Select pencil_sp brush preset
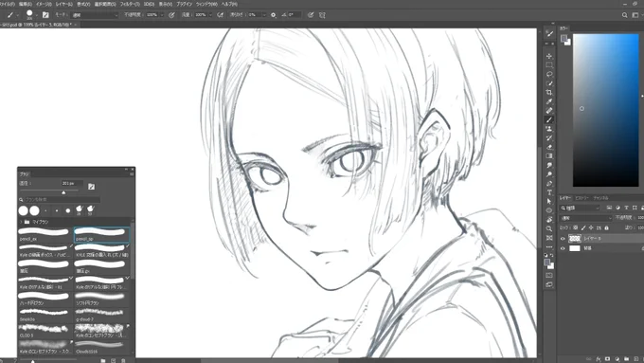Screen dimensions: 644x363 [x=101, y=234]
